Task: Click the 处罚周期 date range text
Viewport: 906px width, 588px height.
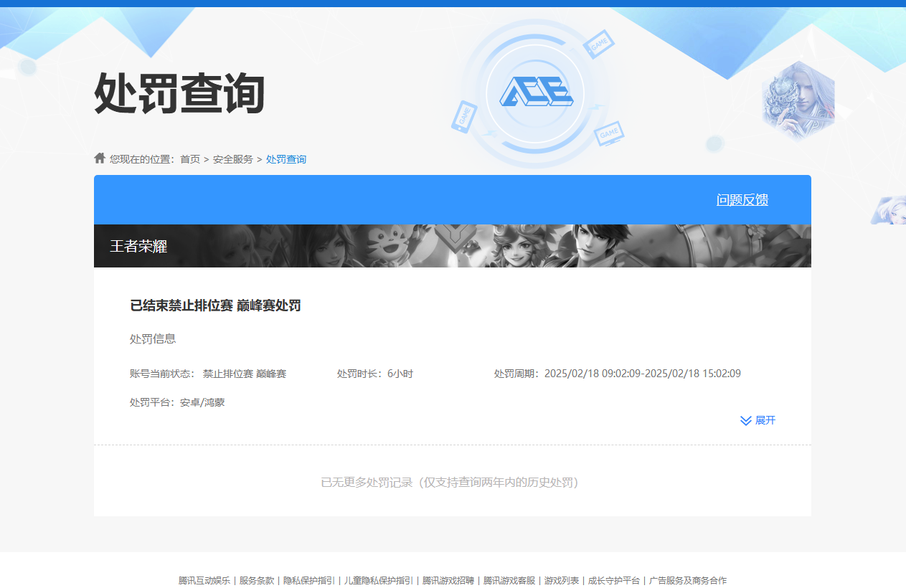Action: [618, 374]
